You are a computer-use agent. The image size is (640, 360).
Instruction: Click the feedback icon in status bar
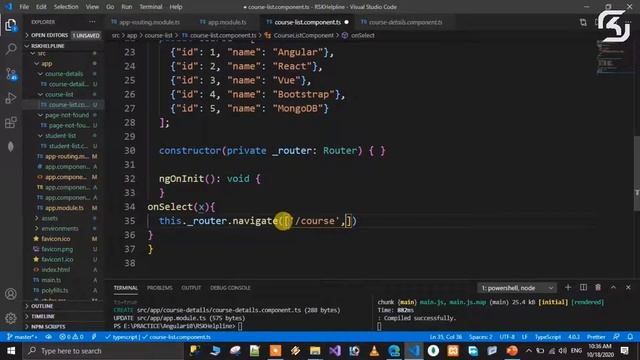pyautogui.click(x=616, y=337)
